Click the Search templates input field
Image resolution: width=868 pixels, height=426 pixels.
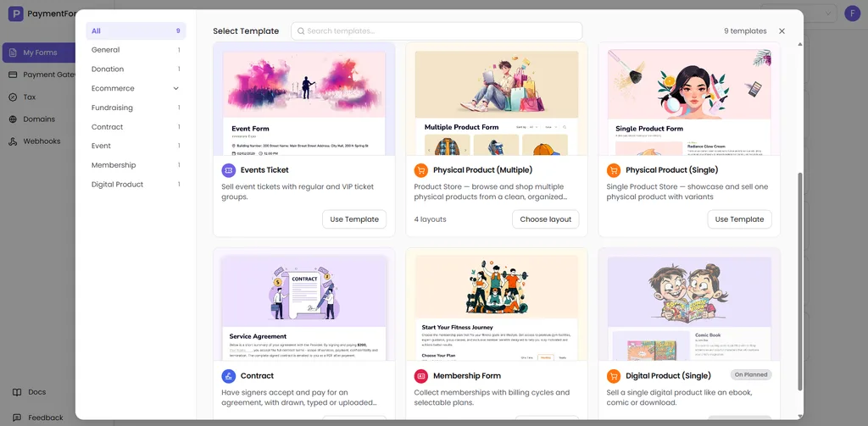437,31
